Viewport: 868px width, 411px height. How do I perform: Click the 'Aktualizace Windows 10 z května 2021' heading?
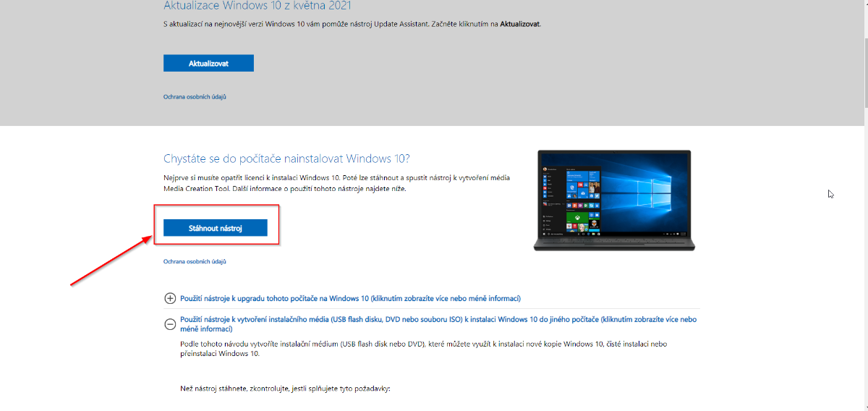click(258, 6)
